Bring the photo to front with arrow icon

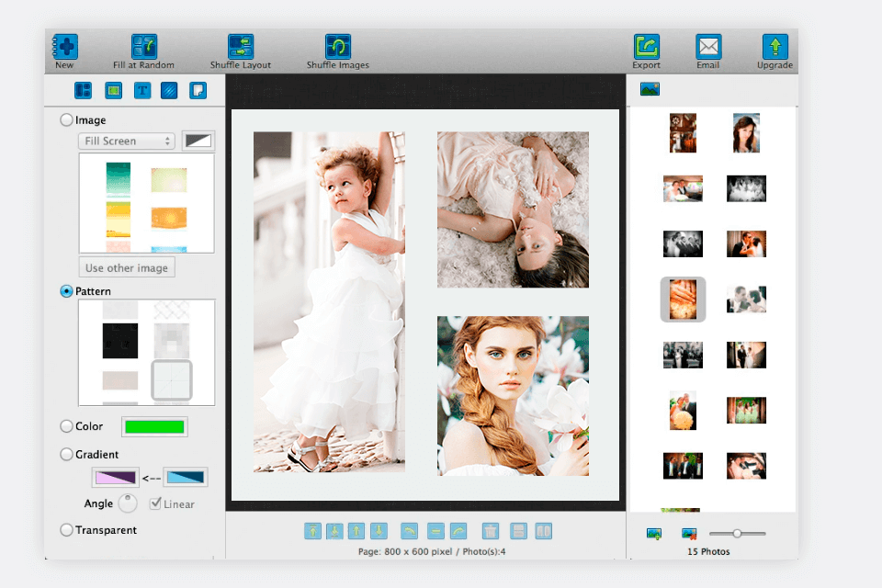(x=313, y=531)
